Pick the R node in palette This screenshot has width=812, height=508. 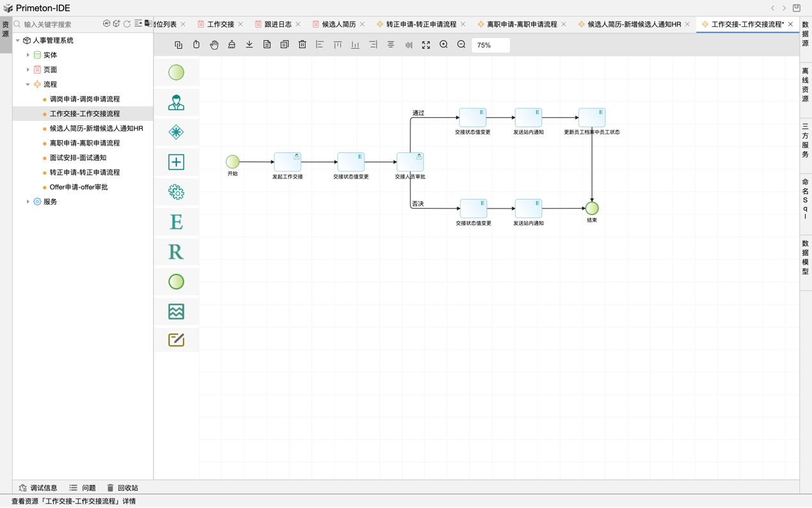(x=176, y=251)
